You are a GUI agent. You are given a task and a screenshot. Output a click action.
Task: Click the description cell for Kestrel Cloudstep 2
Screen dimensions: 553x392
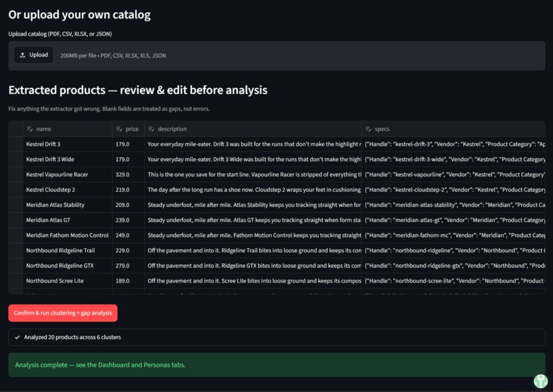252,189
